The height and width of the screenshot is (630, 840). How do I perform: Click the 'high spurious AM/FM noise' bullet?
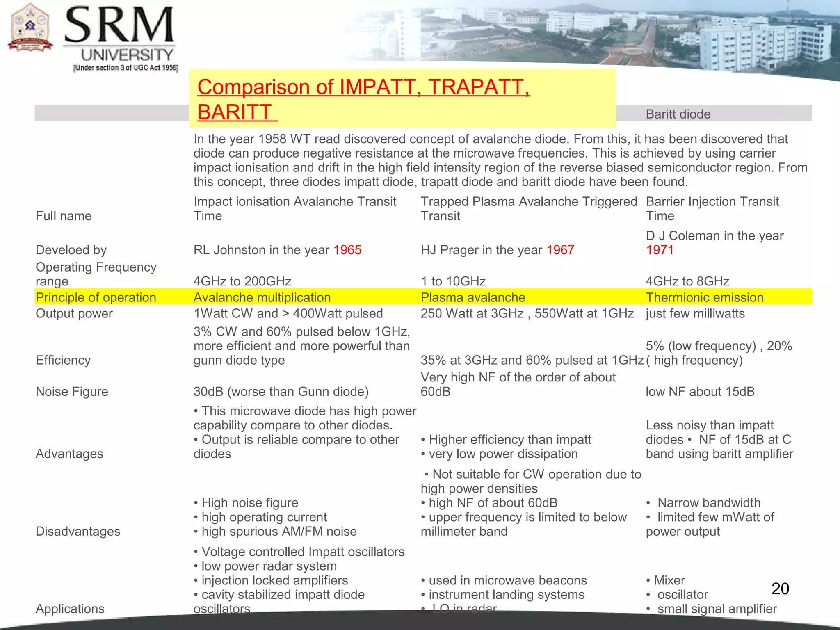(275, 532)
